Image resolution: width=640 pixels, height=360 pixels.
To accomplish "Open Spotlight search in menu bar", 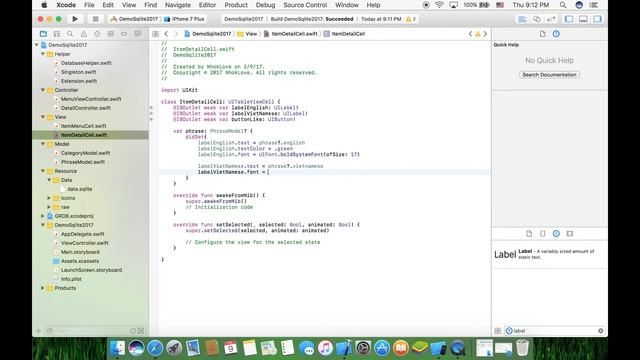I will tap(563, 5).
